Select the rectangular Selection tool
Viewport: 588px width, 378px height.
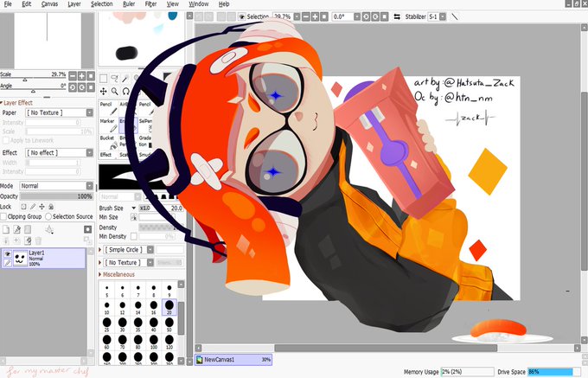(x=103, y=79)
